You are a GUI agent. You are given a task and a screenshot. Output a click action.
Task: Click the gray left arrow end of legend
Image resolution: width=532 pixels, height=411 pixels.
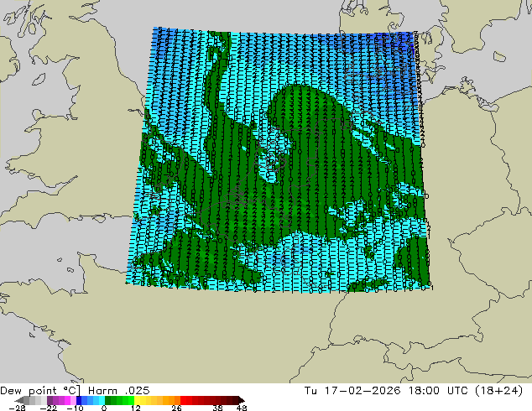pos(18,400)
